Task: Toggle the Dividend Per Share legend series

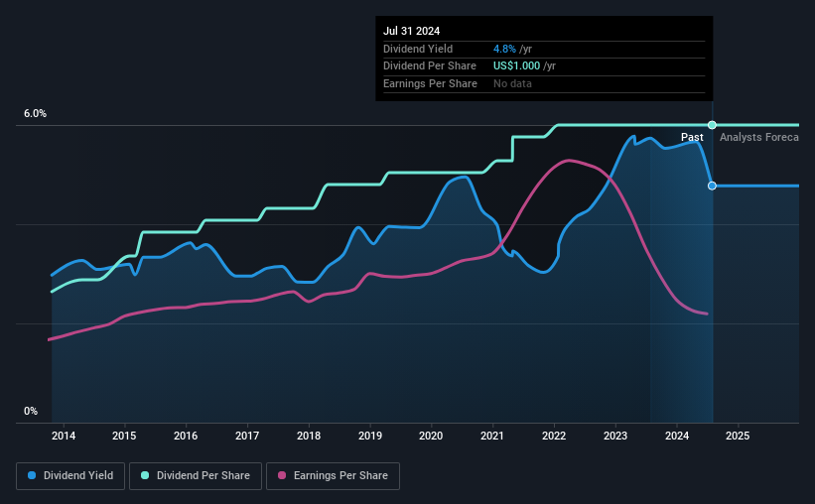Action: (196, 476)
